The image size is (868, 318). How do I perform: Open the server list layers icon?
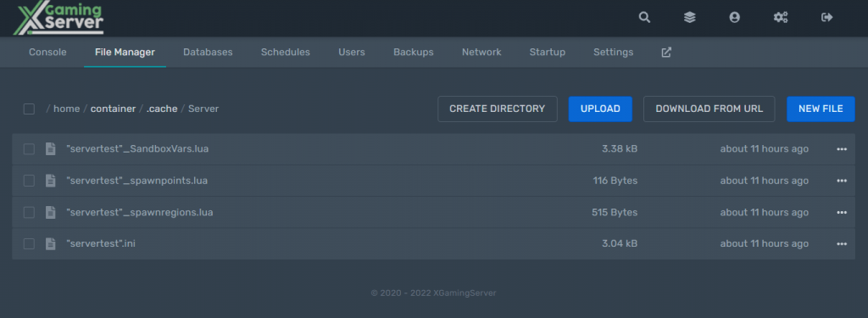pyautogui.click(x=690, y=17)
